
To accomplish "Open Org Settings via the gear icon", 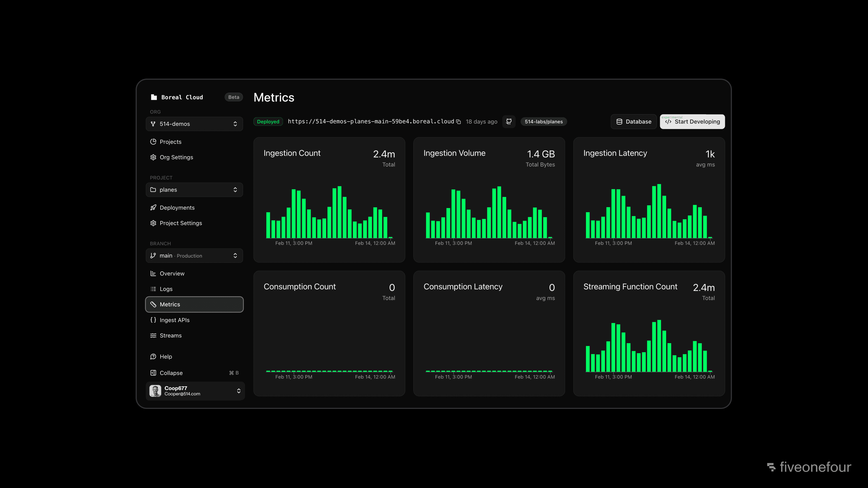I will 153,157.
